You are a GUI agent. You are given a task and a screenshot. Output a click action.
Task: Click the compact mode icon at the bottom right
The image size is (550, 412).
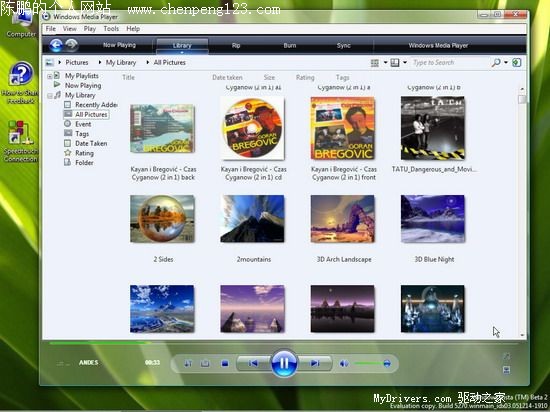[x=507, y=370]
